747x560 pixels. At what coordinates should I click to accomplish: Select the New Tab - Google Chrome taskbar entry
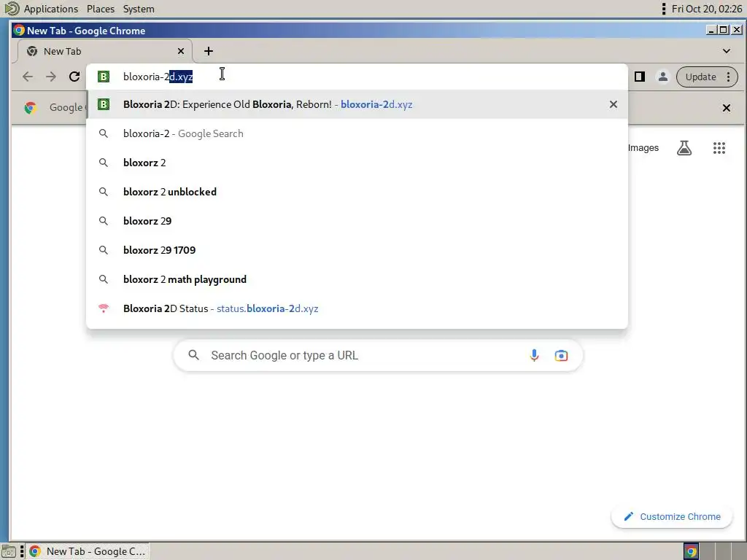88,551
